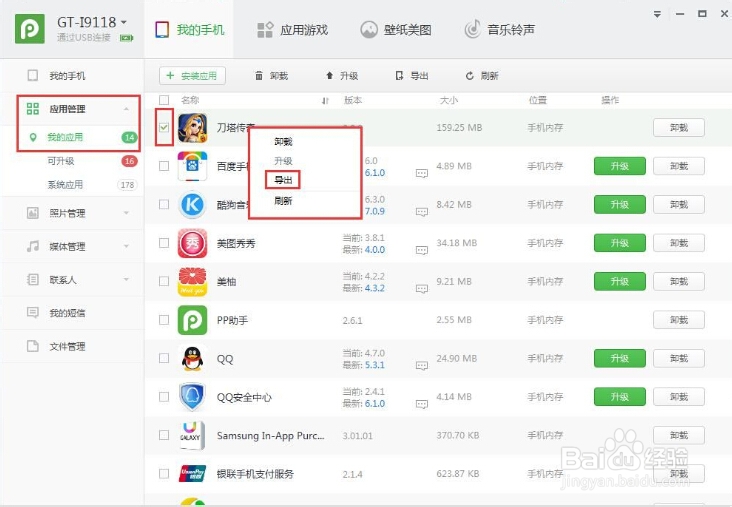Check the Samsung In-App Purchase checkbox

point(164,435)
